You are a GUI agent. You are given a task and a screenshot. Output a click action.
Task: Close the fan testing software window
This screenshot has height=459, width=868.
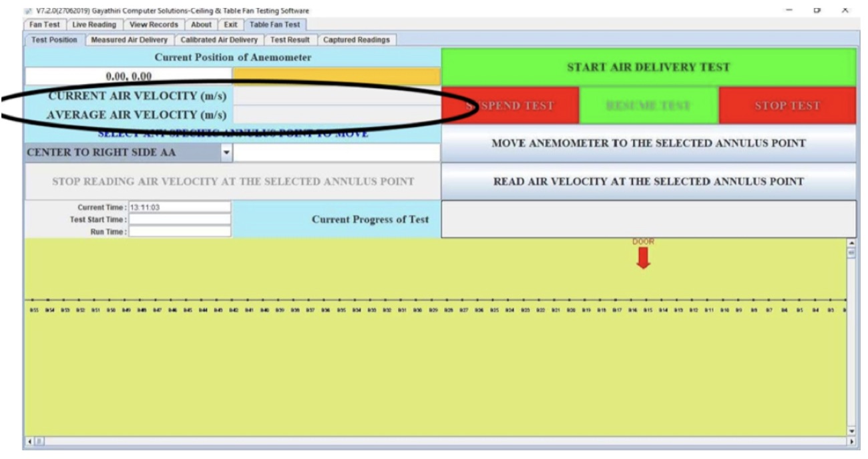[x=845, y=9]
